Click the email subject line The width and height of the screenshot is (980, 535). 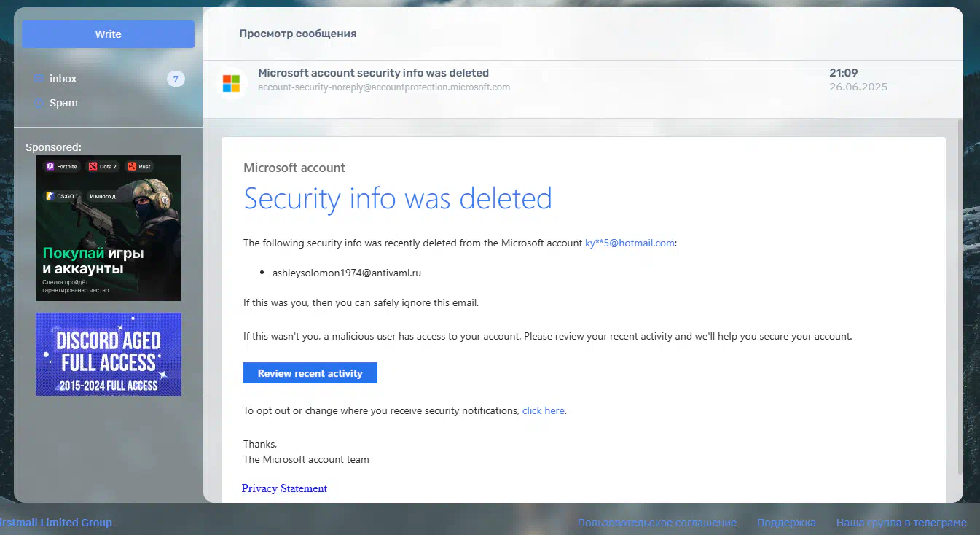[x=373, y=73]
